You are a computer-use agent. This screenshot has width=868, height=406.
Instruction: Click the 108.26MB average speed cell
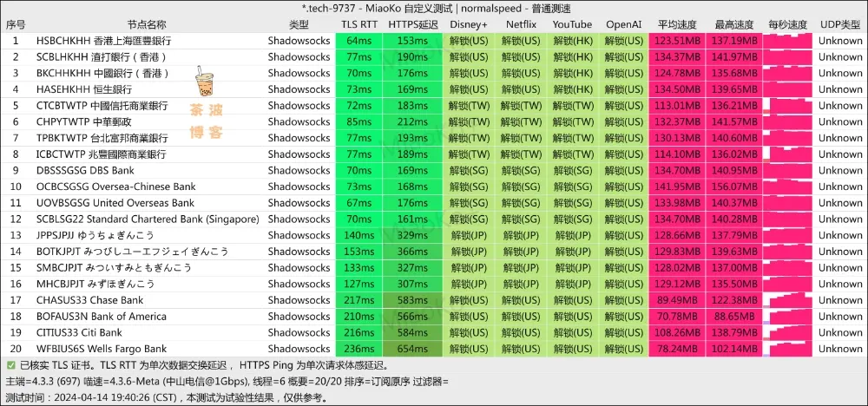[677, 332]
